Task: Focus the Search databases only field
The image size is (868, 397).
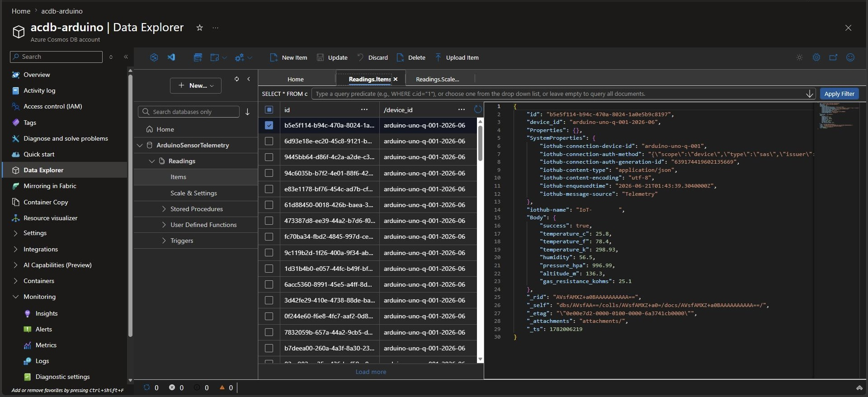Action: tap(189, 112)
